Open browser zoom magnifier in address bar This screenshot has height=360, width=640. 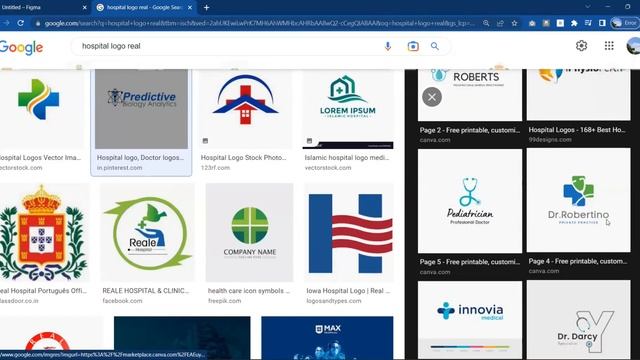pyautogui.click(x=486, y=23)
